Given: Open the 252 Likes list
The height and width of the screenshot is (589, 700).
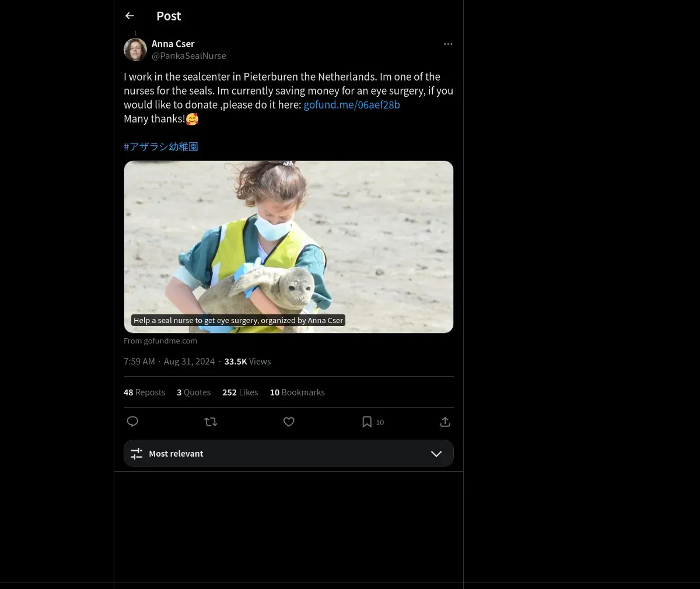Looking at the screenshot, I should 240,392.
